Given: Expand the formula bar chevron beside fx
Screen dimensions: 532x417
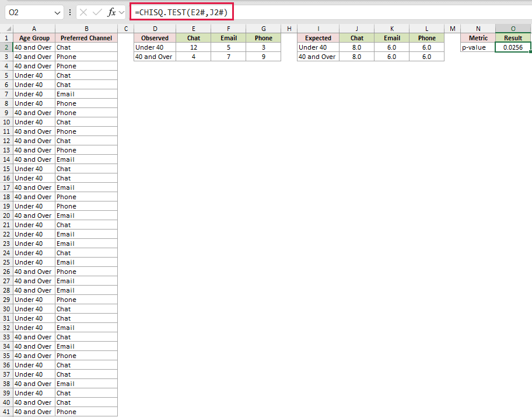Looking at the screenshot, I should pyautogui.click(x=121, y=13).
